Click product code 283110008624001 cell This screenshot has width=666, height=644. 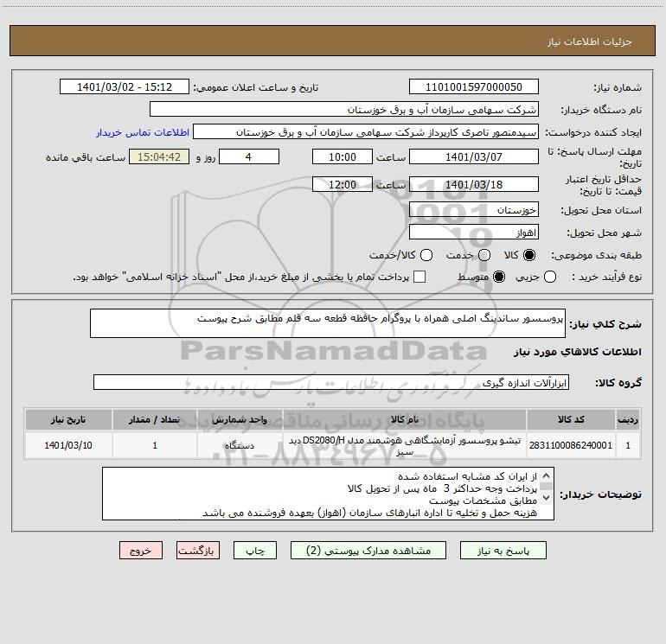(x=571, y=445)
